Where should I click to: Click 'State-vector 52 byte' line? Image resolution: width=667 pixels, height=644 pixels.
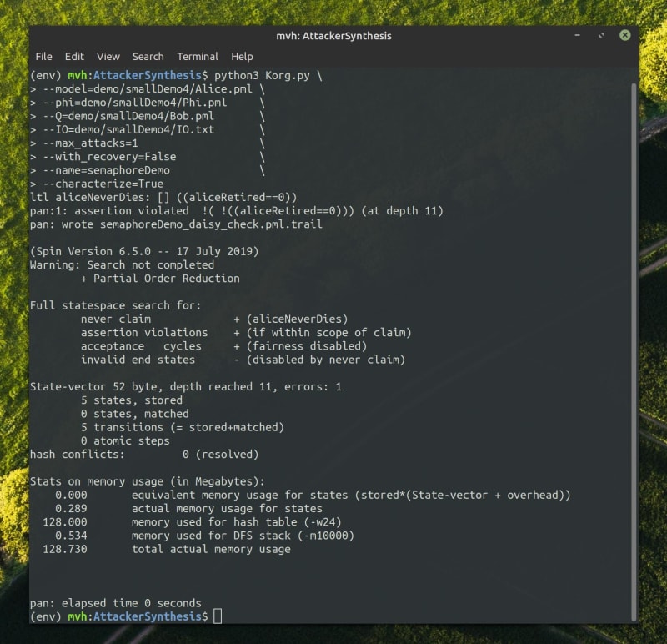pos(185,387)
